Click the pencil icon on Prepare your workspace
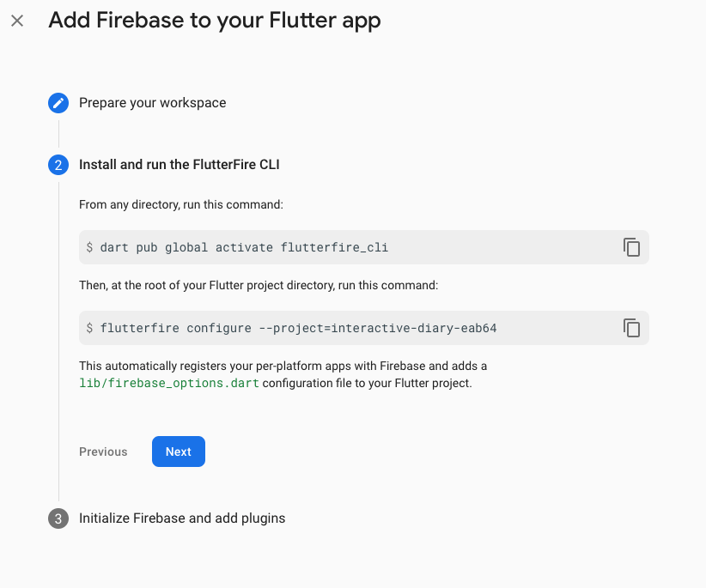Image resolution: width=706 pixels, height=588 pixels. (x=58, y=102)
